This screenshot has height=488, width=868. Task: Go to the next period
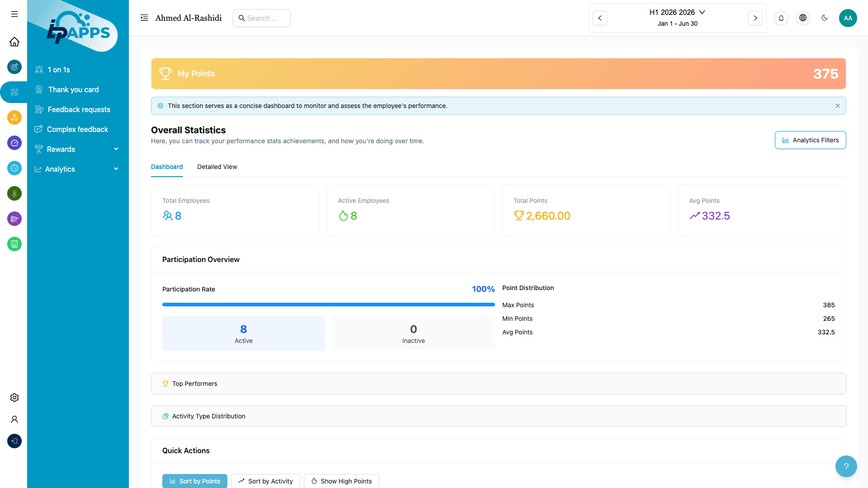[755, 18]
